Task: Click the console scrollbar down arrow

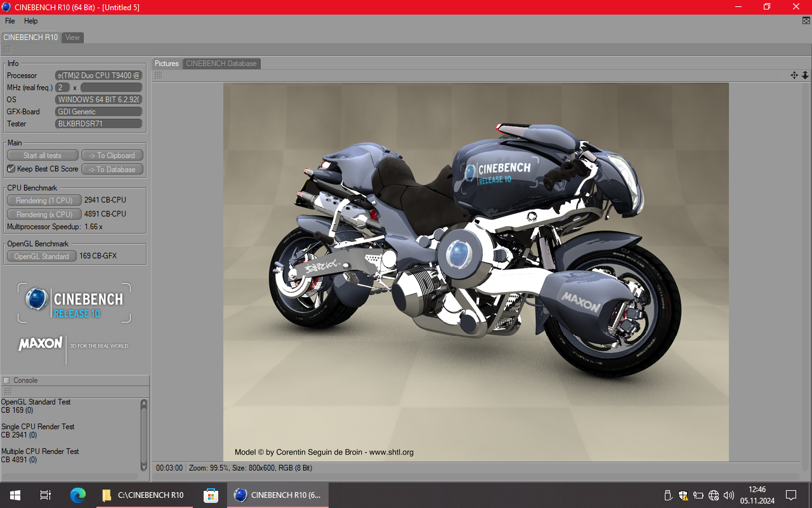Action: coord(144,467)
